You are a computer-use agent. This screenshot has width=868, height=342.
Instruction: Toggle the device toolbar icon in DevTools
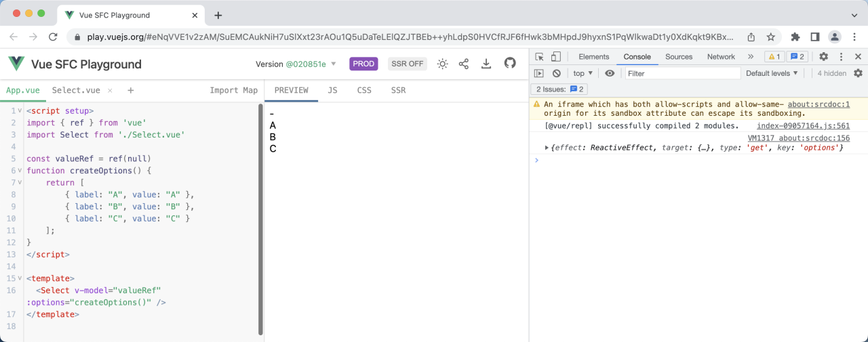pyautogui.click(x=555, y=57)
